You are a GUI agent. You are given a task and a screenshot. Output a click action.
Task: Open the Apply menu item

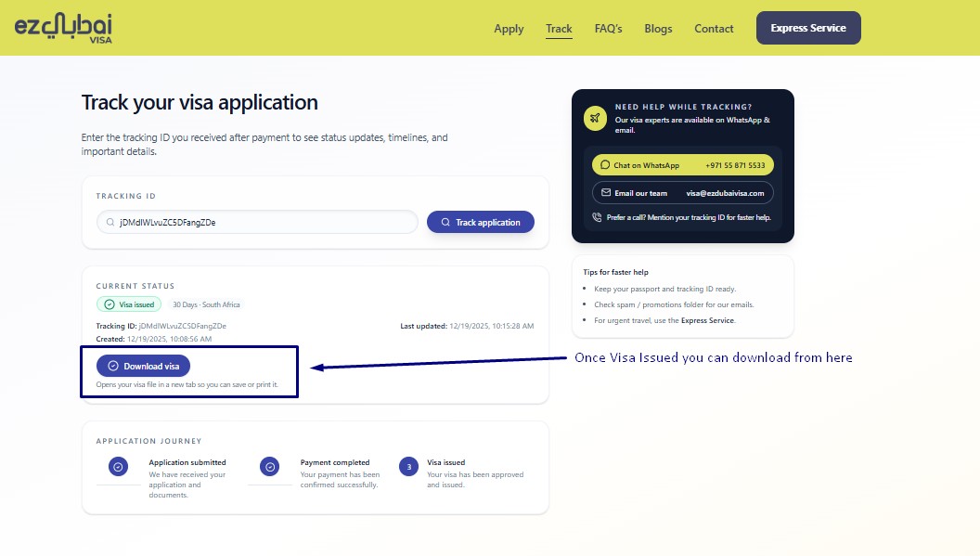(x=509, y=29)
